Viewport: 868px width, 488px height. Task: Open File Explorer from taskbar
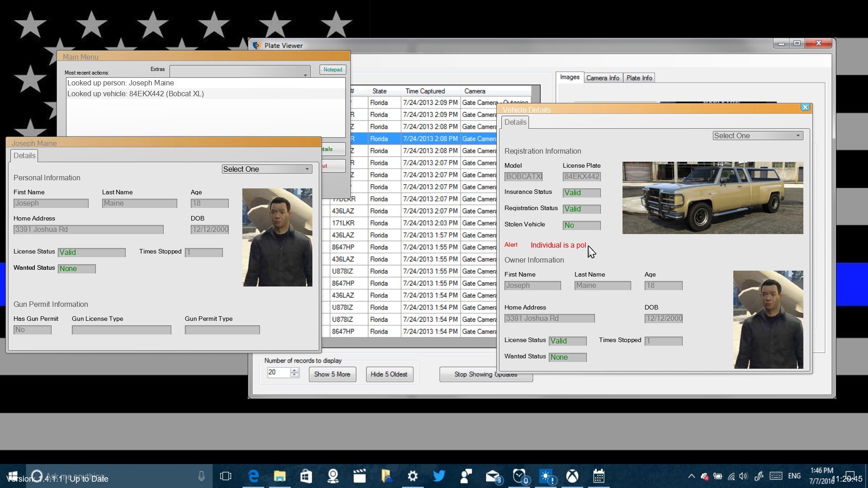[280, 476]
